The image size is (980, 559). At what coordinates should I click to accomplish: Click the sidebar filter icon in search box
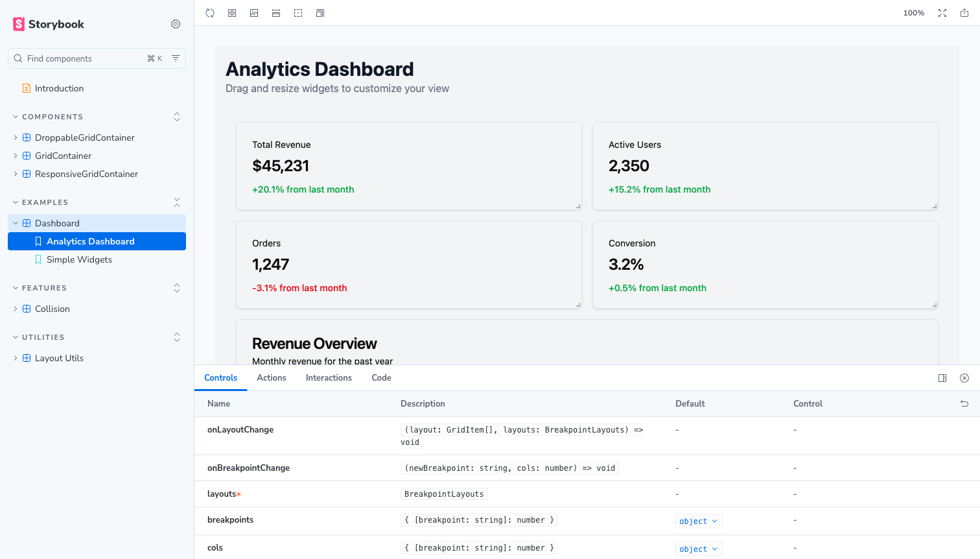pos(176,58)
